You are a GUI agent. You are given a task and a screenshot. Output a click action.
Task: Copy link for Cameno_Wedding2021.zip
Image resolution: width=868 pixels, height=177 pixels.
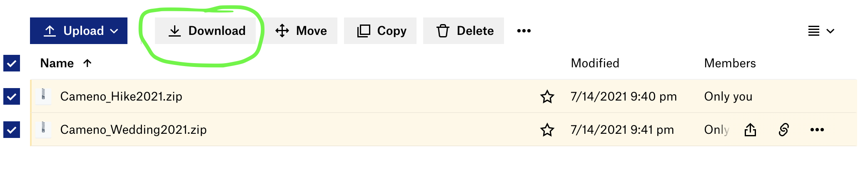(x=783, y=130)
